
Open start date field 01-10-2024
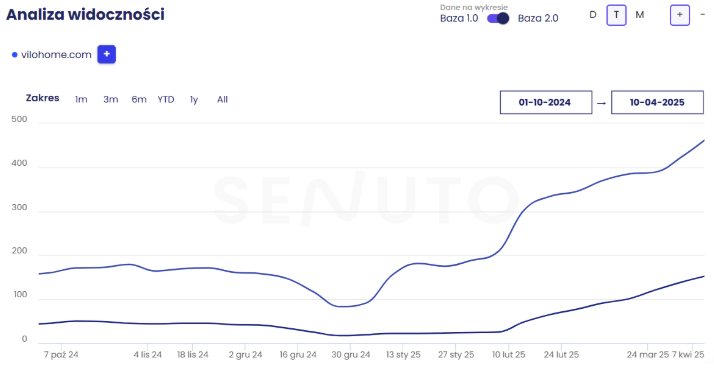546,102
